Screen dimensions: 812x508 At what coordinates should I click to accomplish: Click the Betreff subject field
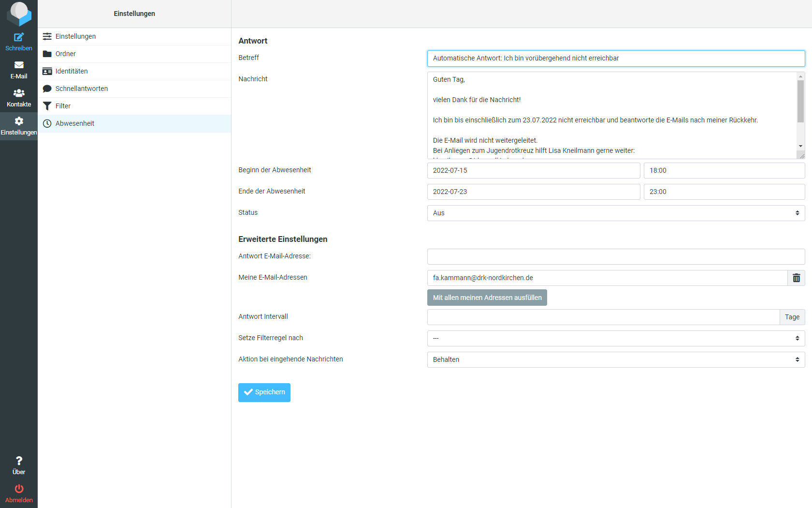tap(616, 59)
